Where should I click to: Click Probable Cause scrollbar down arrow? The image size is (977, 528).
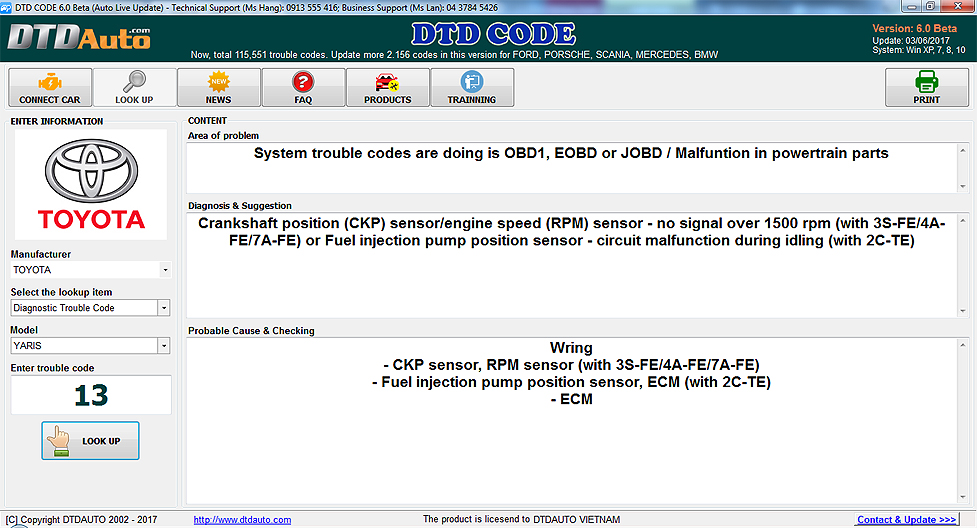(963, 497)
